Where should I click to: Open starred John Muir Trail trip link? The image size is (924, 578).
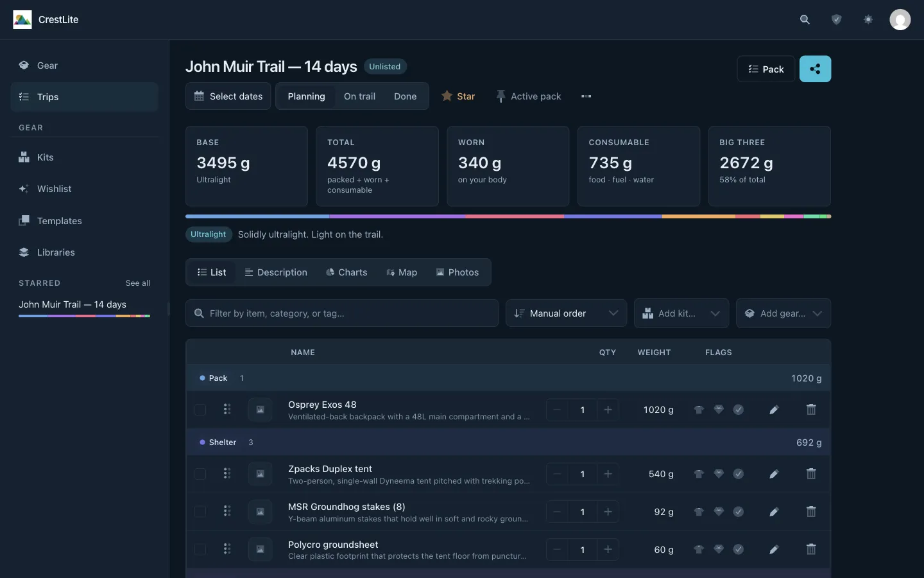[84, 307]
